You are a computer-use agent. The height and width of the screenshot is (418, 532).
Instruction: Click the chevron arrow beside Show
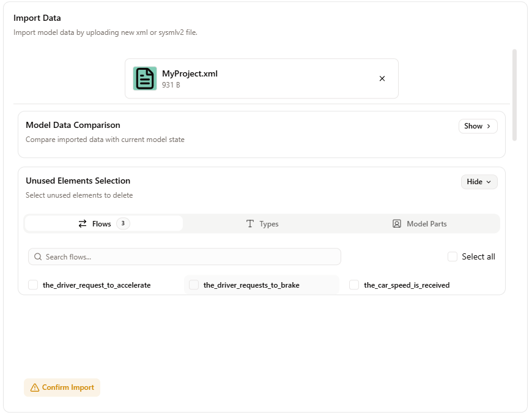point(489,126)
